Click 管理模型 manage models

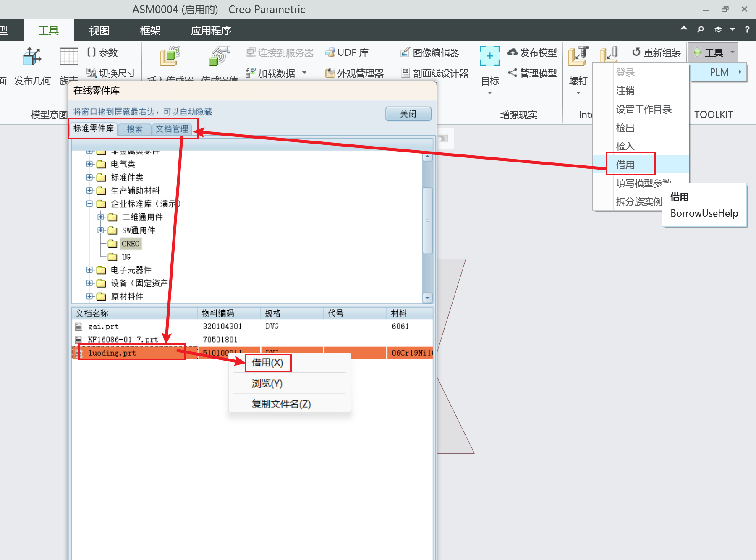532,73
